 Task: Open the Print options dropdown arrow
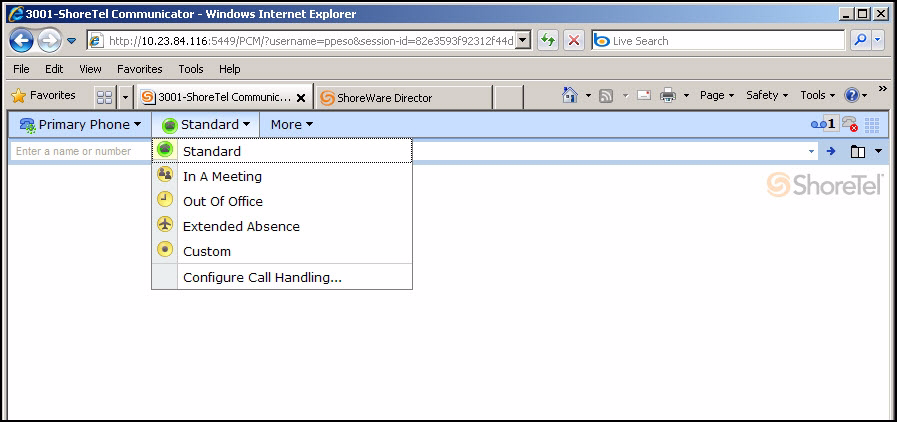pos(686,95)
